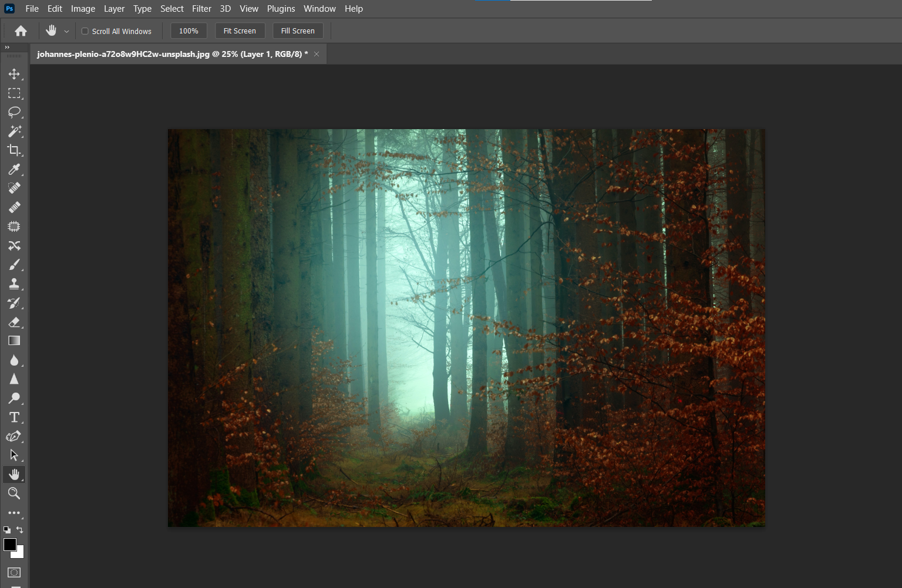Select the Clone Stamp tool
Viewport: 902px width, 588px height.
[14, 283]
